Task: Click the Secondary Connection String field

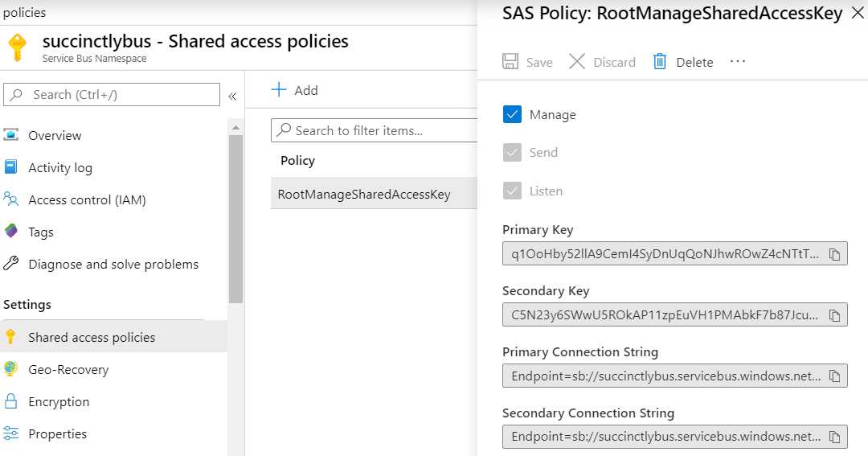Action: tap(675, 437)
